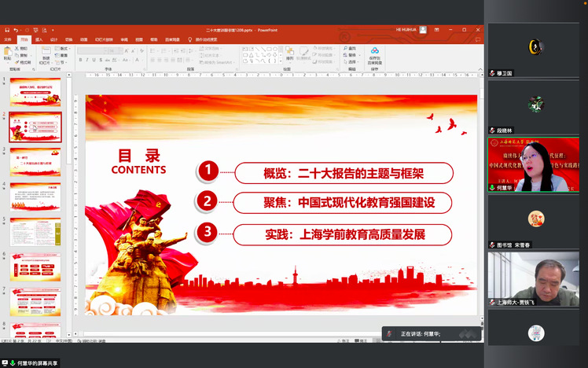Click the Undo arrow icon
This screenshot has height=368, width=588.
(16, 30)
